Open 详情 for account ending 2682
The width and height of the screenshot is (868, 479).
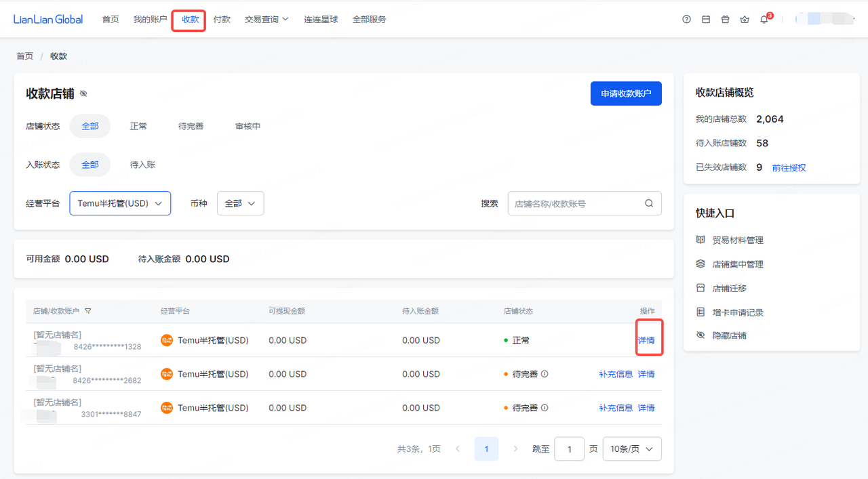(x=646, y=374)
